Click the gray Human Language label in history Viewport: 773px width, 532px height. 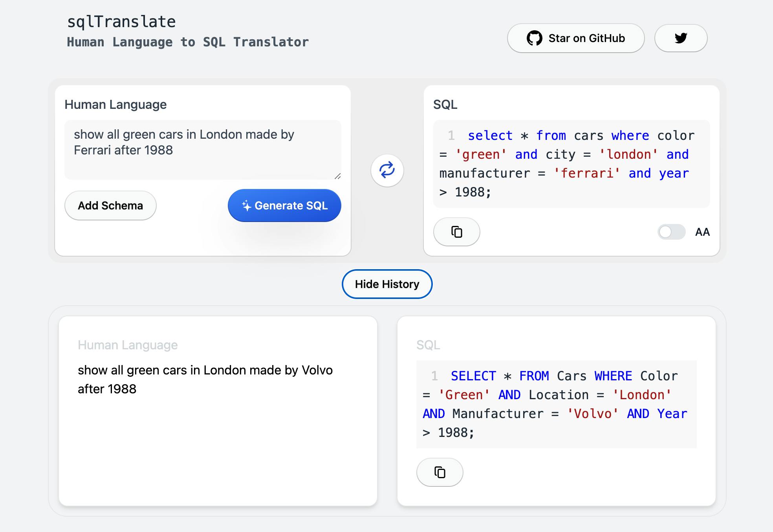[128, 345]
